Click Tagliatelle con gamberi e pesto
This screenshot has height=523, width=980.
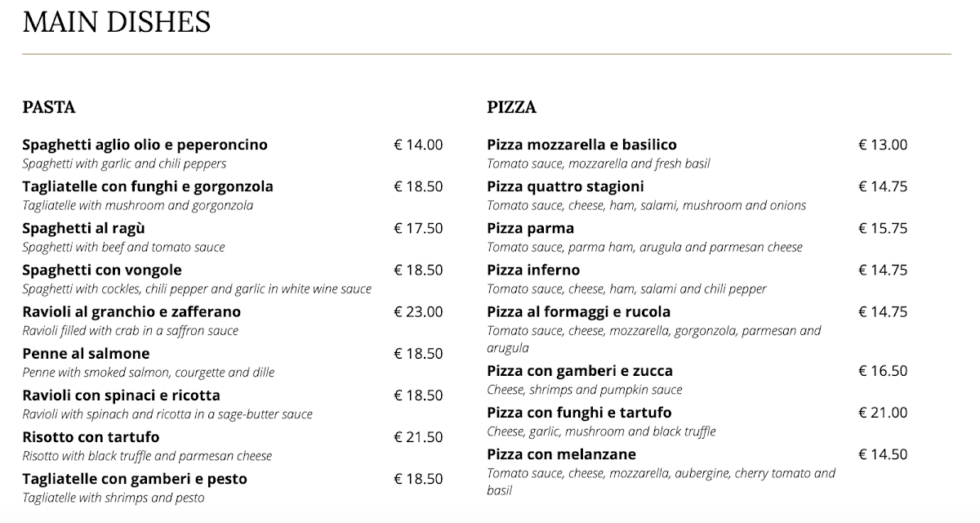[135, 479]
